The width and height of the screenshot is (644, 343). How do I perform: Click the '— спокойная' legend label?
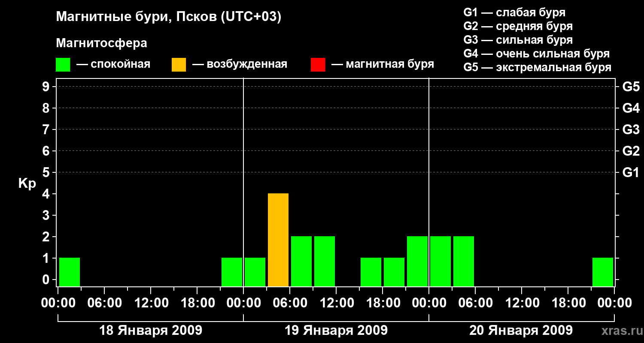pyautogui.click(x=113, y=64)
